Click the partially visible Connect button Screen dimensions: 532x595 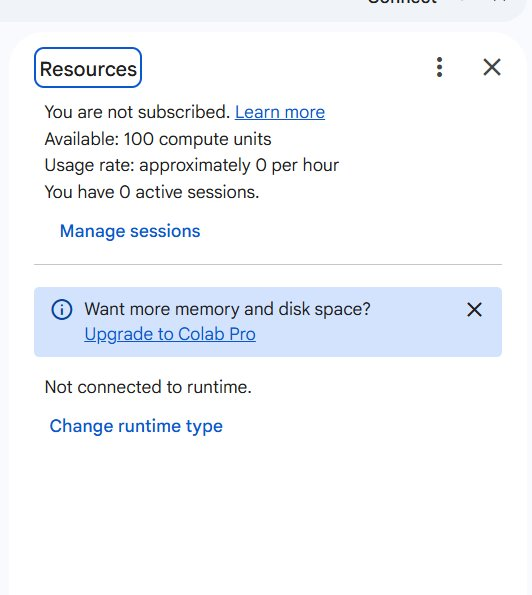click(402, 2)
